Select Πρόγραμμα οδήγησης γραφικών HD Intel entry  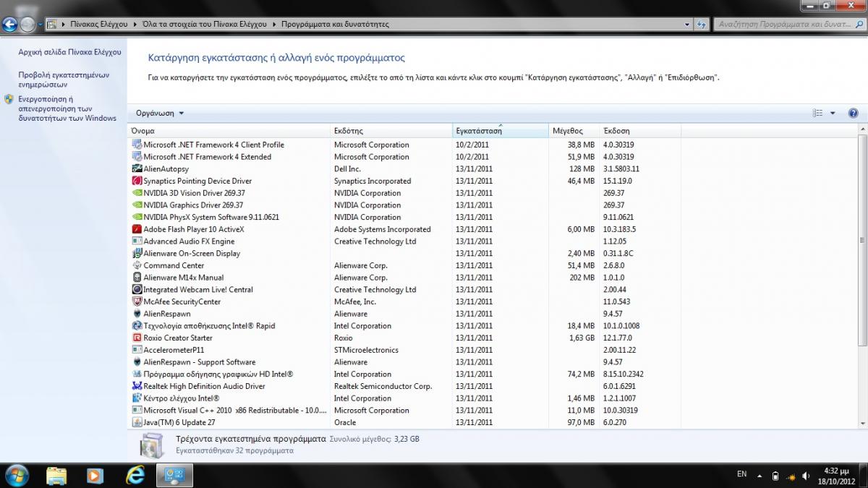[x=405, y=374]
